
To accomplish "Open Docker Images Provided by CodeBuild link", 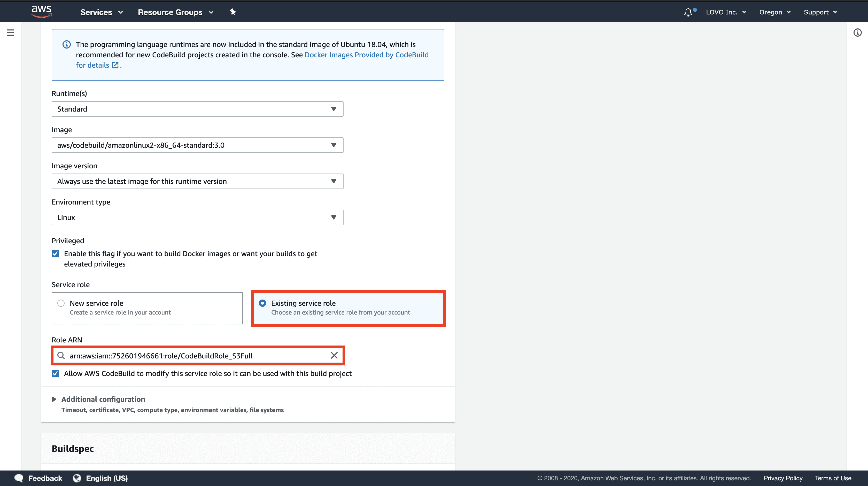I will [x=366, y=55].
